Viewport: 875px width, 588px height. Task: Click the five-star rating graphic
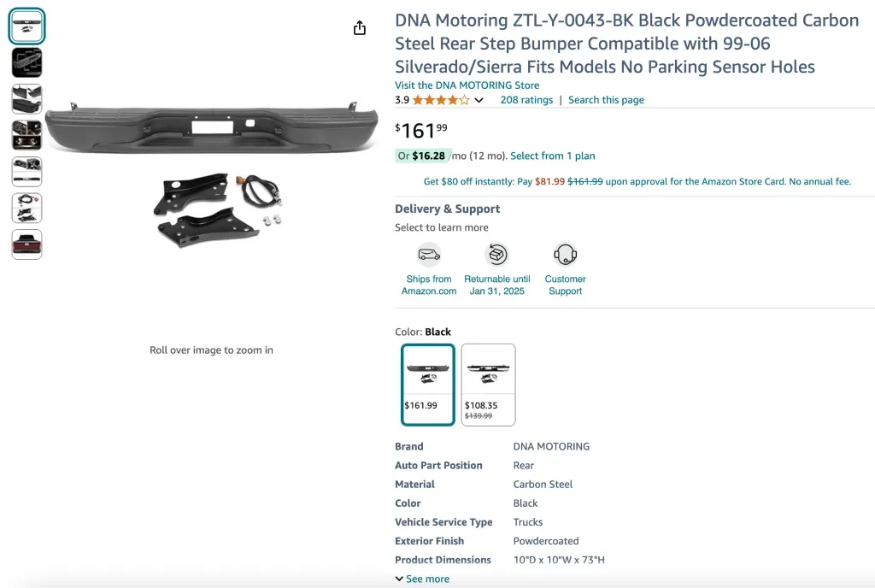point(441,100)
